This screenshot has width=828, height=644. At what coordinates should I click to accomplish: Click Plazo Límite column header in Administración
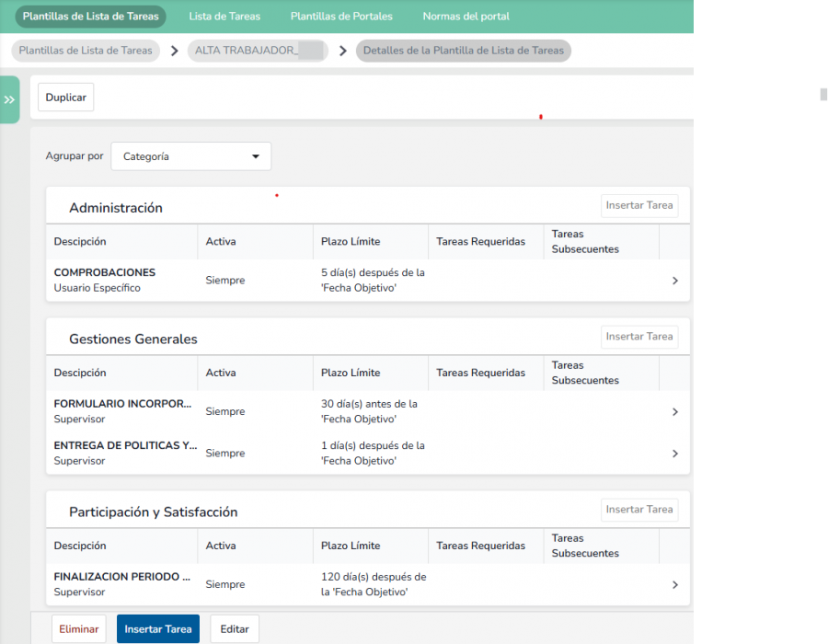click(351, 242)
